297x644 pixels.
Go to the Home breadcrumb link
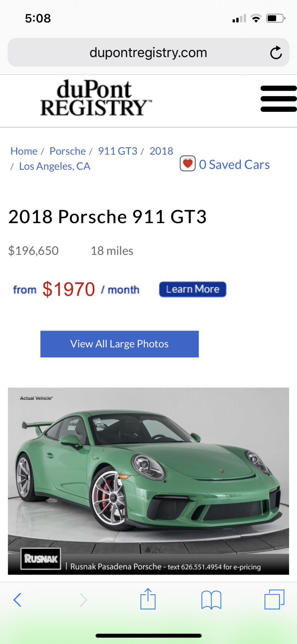[24, 151]
